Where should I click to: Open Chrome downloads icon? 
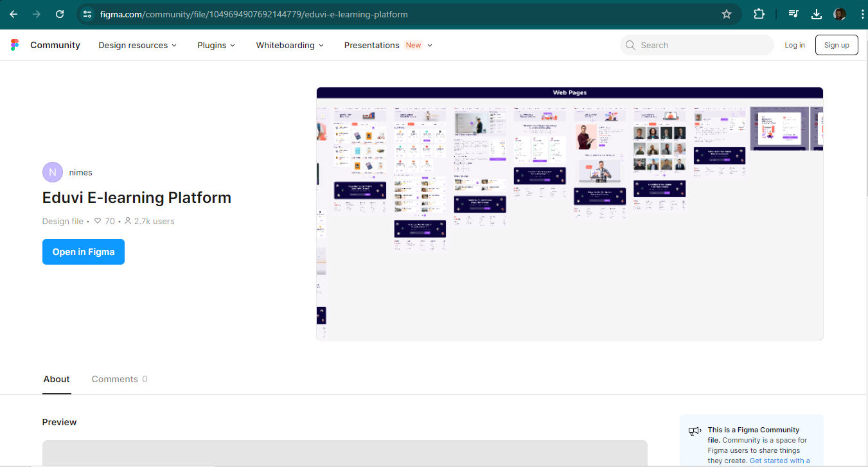pyautogui.click(x=816, y=13)
